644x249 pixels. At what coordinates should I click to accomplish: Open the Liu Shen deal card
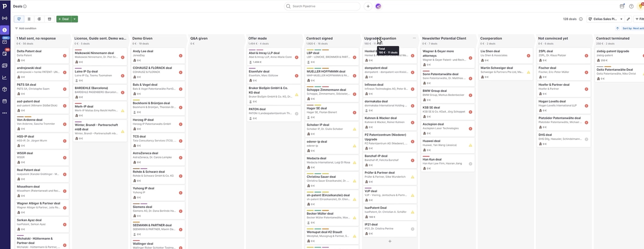[x=505, y=55]
